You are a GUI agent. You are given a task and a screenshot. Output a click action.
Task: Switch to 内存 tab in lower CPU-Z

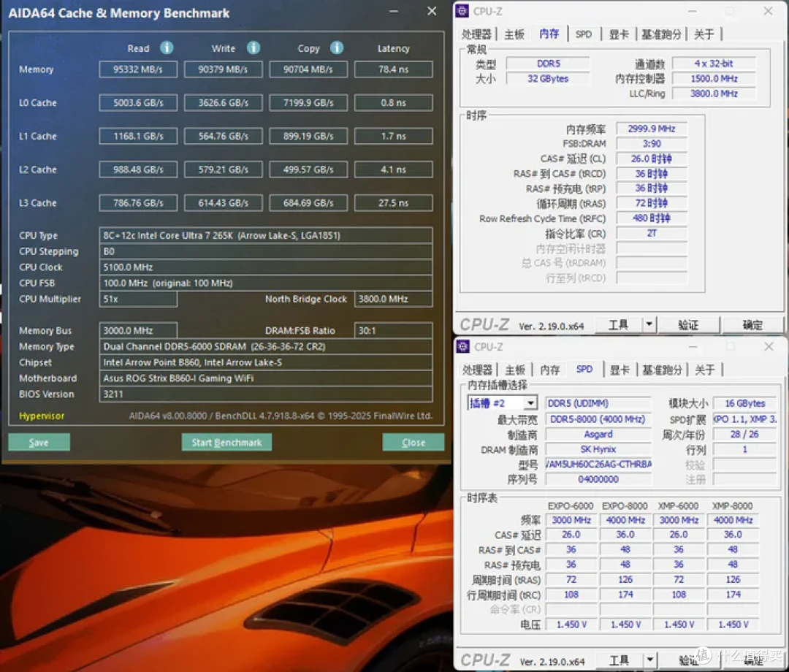coord(550,370)
